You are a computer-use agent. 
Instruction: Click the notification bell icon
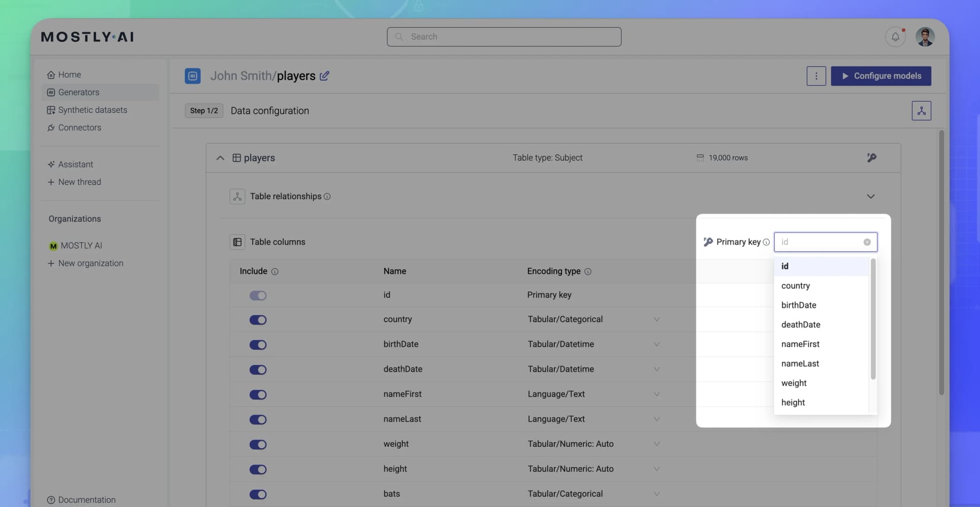[895, 37]
